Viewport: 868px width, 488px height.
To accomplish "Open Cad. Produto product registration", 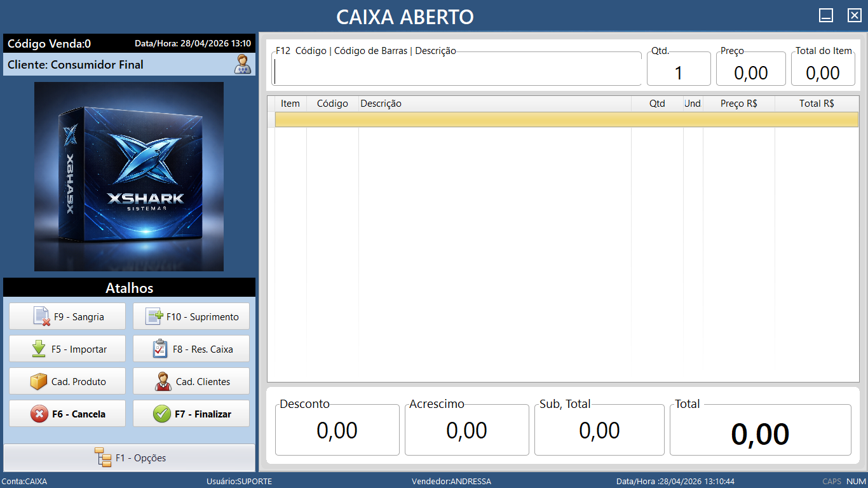I will (x=67, y=381).
